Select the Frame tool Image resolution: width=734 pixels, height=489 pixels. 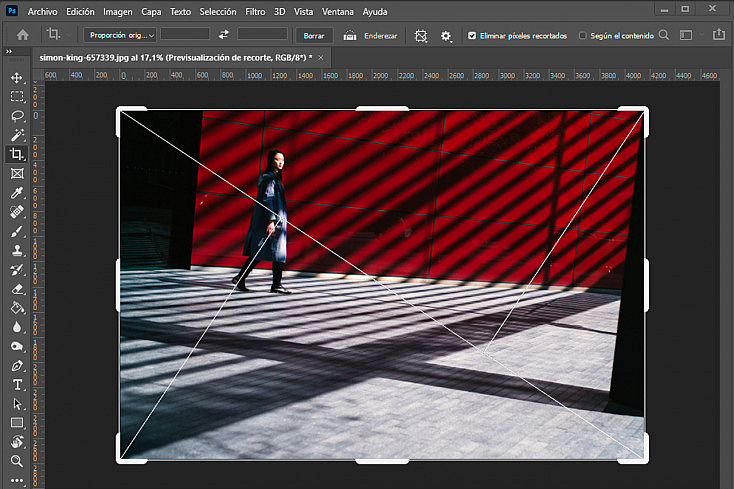pos(17,174)
